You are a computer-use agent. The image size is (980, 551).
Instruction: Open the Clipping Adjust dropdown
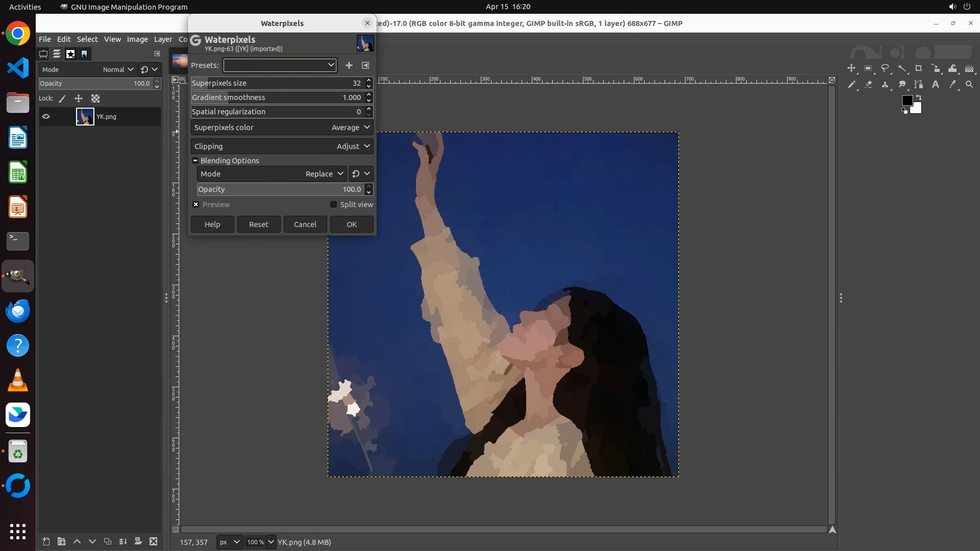[x=282, y=146]
